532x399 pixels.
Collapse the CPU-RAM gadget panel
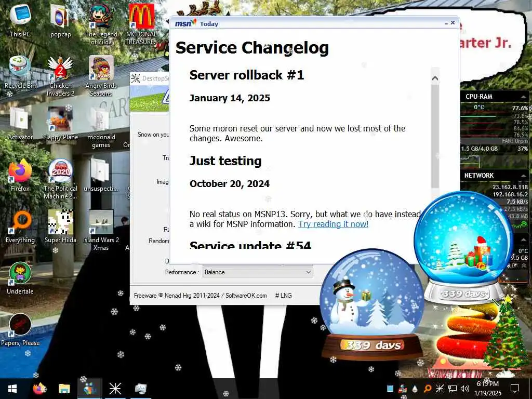click(523, 97)
